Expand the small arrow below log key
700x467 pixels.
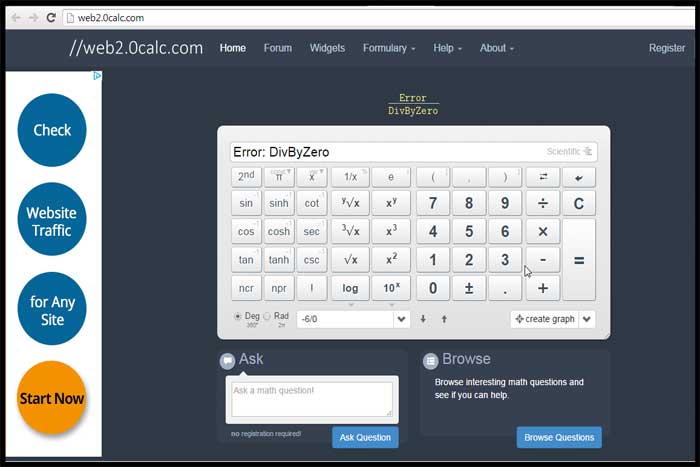(x=351, y=305)
